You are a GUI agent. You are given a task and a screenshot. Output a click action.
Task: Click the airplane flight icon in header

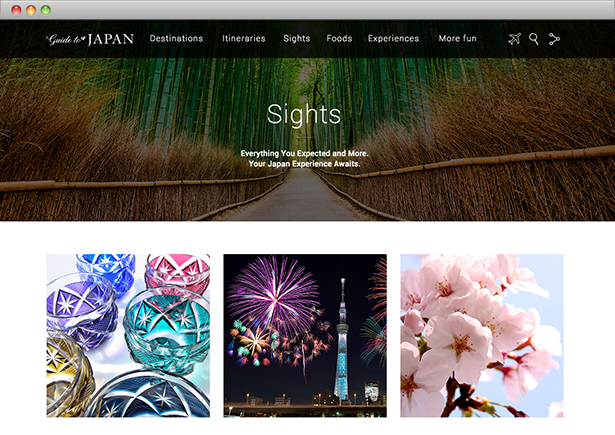[514, 39]
